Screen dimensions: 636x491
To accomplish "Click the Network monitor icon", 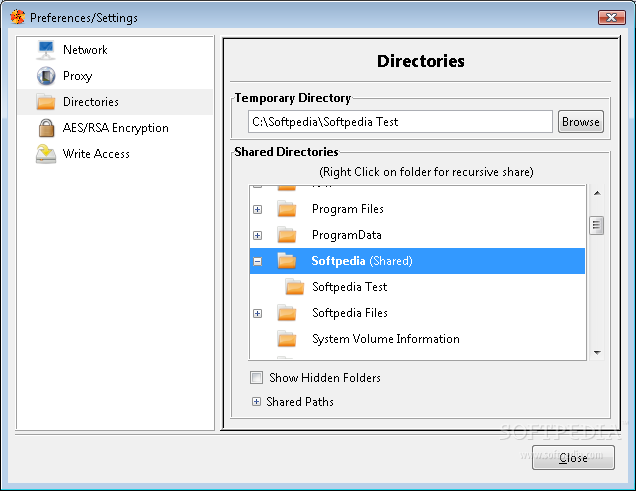I will point(46,50).
